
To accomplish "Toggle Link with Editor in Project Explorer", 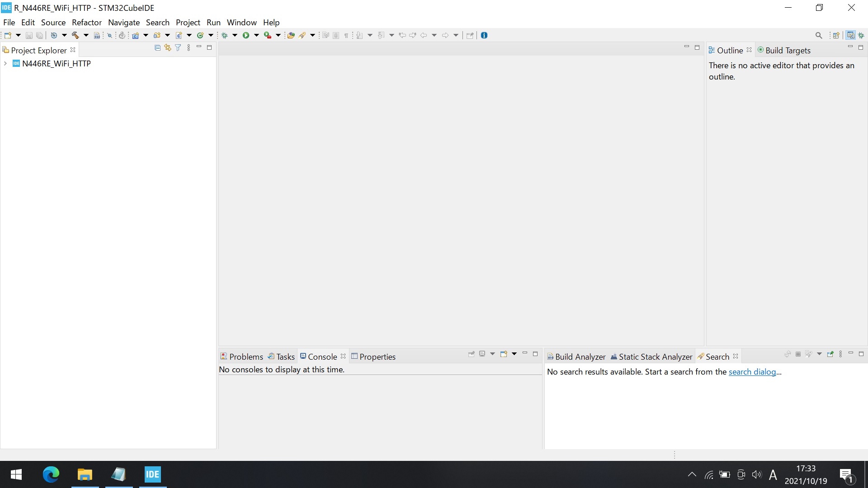I will (168, 47).
